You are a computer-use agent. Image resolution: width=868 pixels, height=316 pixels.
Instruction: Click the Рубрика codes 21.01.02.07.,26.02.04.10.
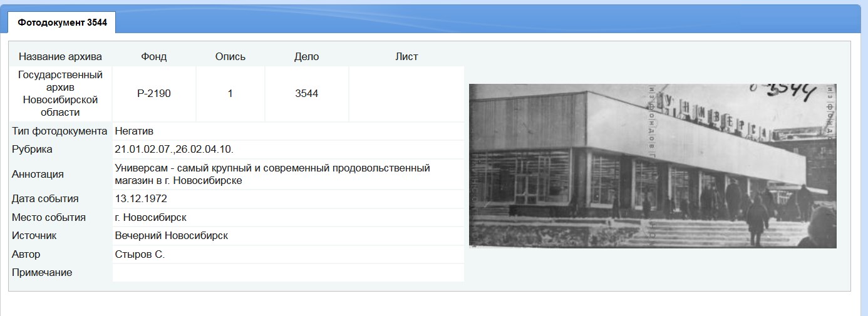click(x=174, y=149)
